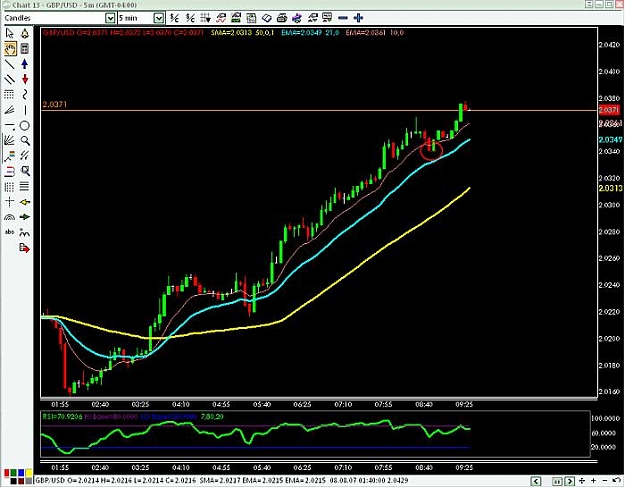Click the second currency pair icon
The height and width of the screenshot is (488, 625).
(190, 18)
